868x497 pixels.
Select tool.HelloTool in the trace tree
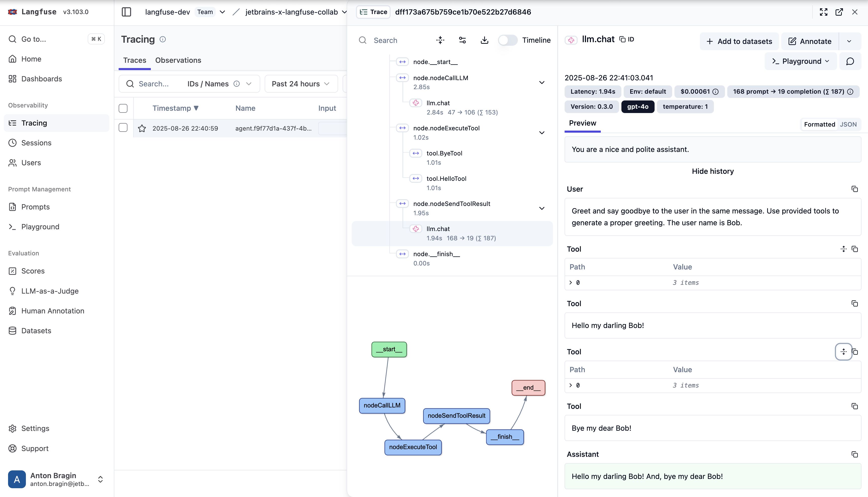click(x=446, y=179)
